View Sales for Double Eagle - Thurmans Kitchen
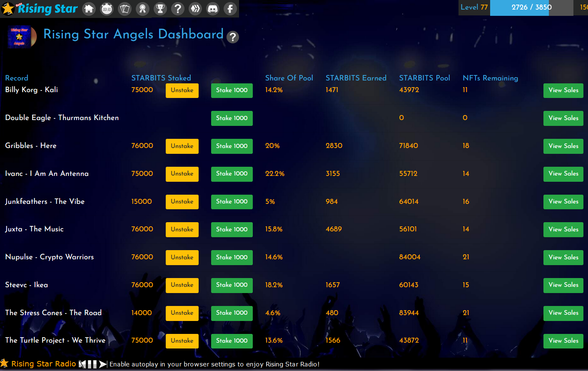This screenshot has width=588, height=371. 563,118
